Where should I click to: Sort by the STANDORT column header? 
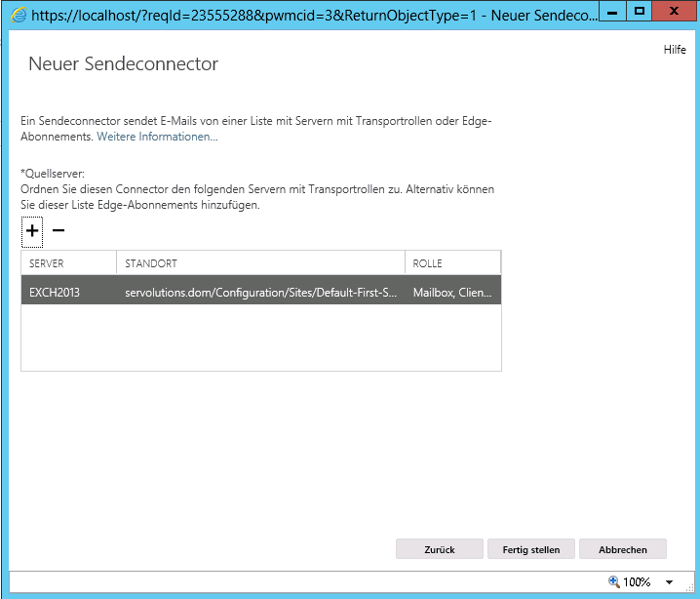click(260, 263)
